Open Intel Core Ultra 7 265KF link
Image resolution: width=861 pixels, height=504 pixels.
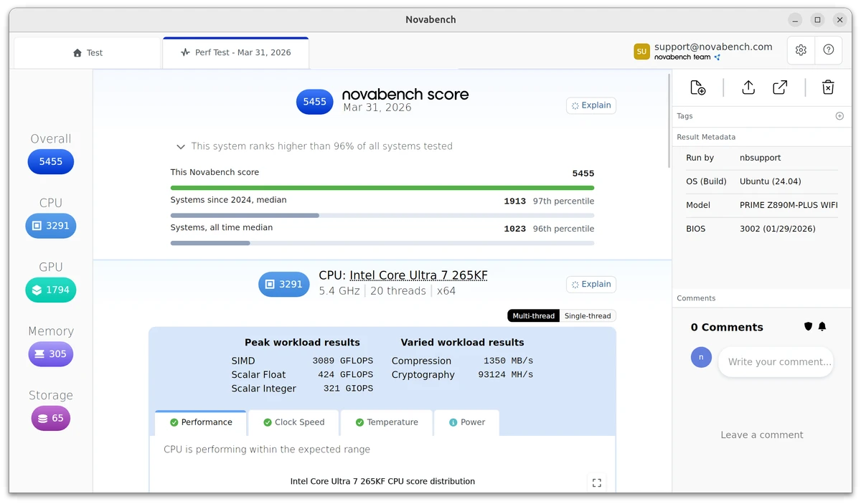point(419,275)
